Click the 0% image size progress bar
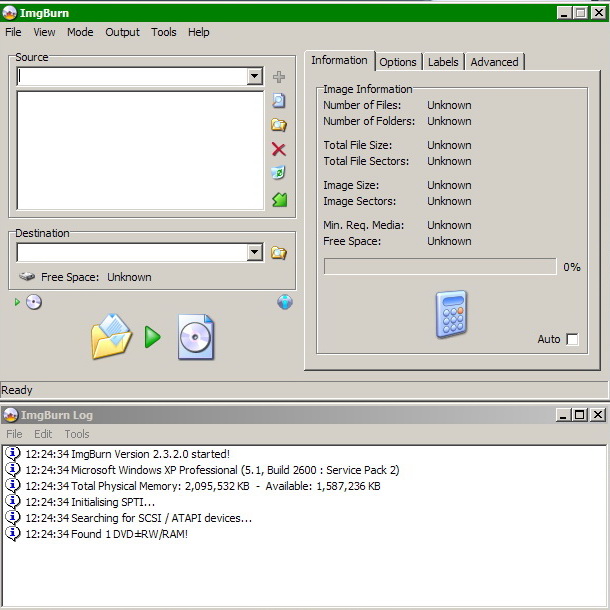The image size is (610, 610). click(440, 266)
